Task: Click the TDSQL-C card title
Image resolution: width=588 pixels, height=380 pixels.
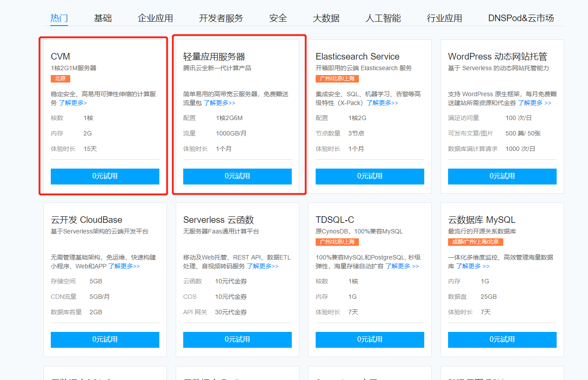Action: 335,220
